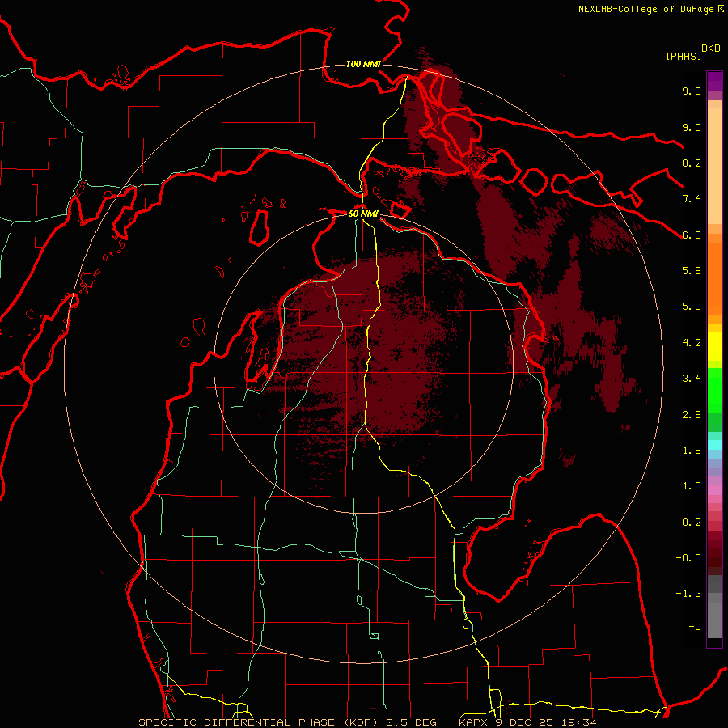Click the [PHAS] legend unit label
Screen dimensions: 728x728
click(x=684, y=57)
